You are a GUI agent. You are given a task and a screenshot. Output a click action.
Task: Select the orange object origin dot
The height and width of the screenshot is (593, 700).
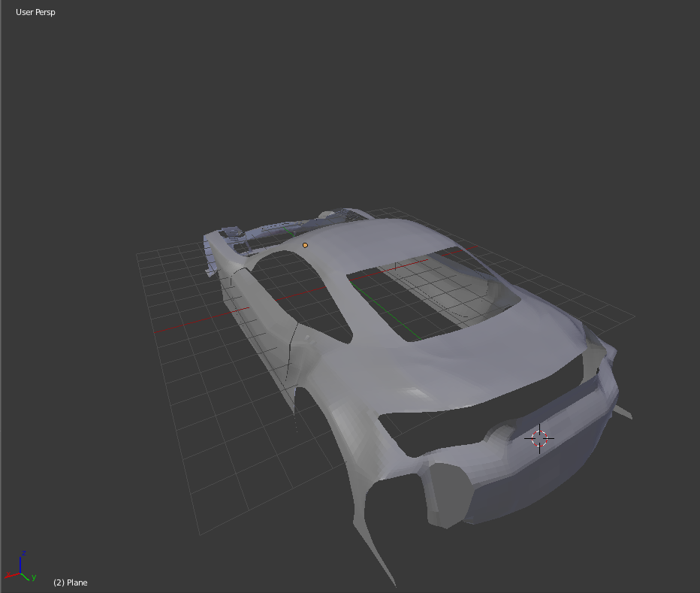tap(305, 245)
